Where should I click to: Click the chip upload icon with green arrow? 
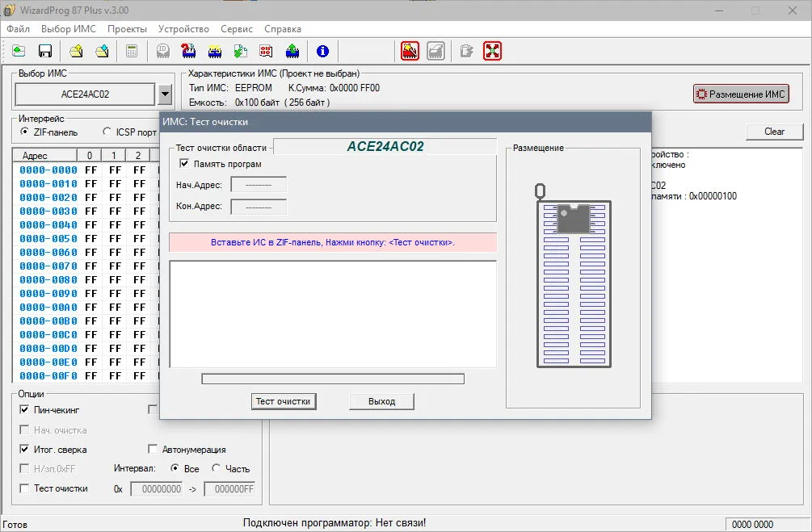292,51
